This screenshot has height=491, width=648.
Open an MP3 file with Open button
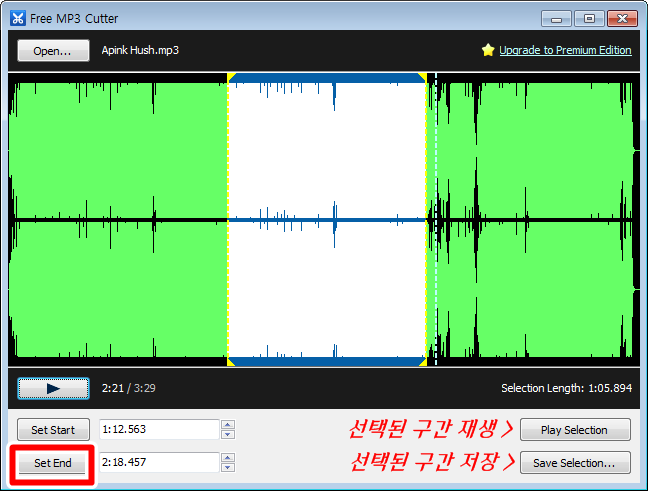pos(53,51)
